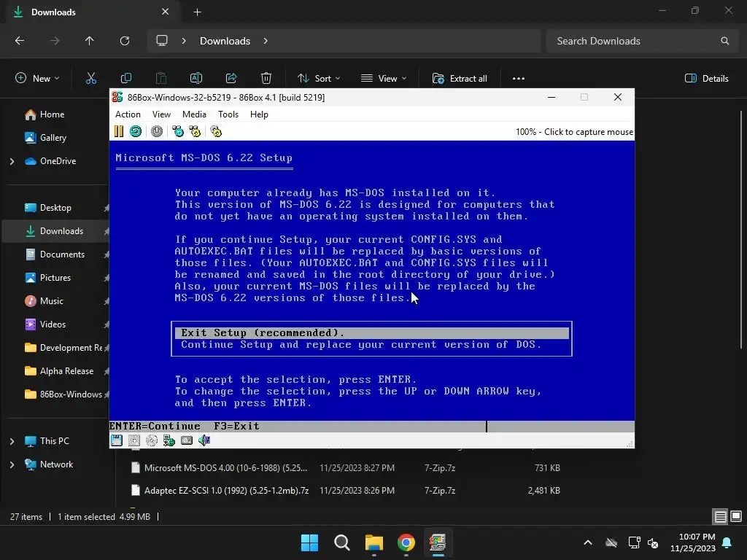Click Extract all button
747x560 pixels.
click(460, 79)
